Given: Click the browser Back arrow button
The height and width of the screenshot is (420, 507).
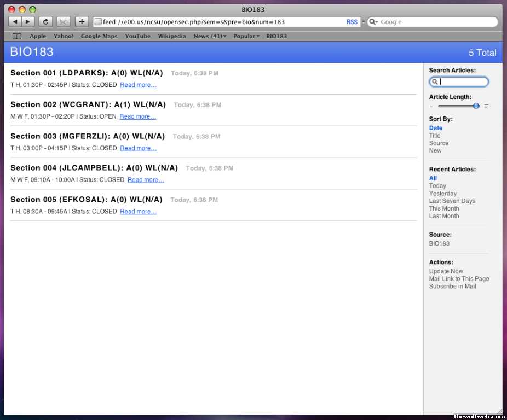Looking at the screenshot, I should pyautogui.click(x=15, y=22).
